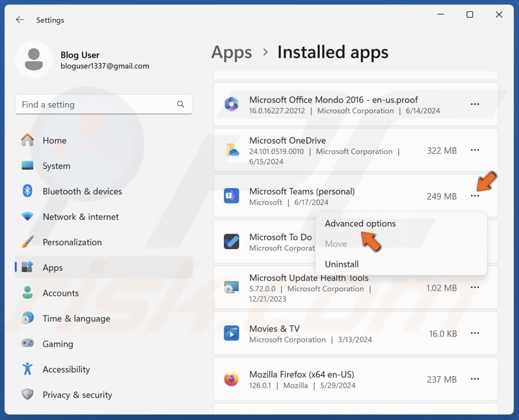The height and width of the screenshot is (420, 519).
Task: Go back with the Settings back arrow
Action: (x=20, y=20)
